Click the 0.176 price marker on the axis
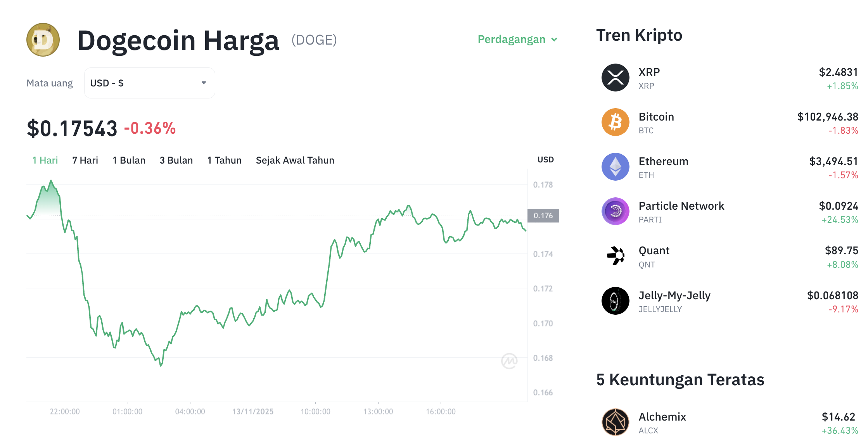Screen dimensions: 868x445 click(544, 216)
